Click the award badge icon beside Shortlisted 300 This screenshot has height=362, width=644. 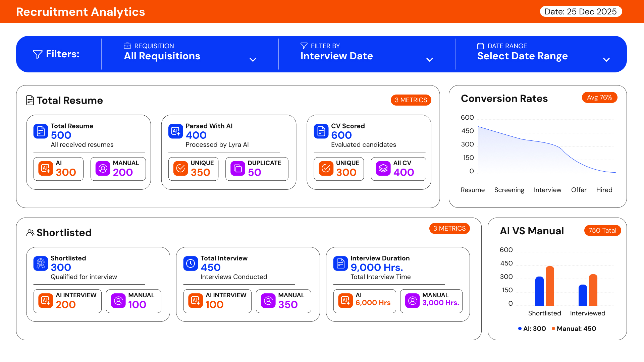[41, 264]
